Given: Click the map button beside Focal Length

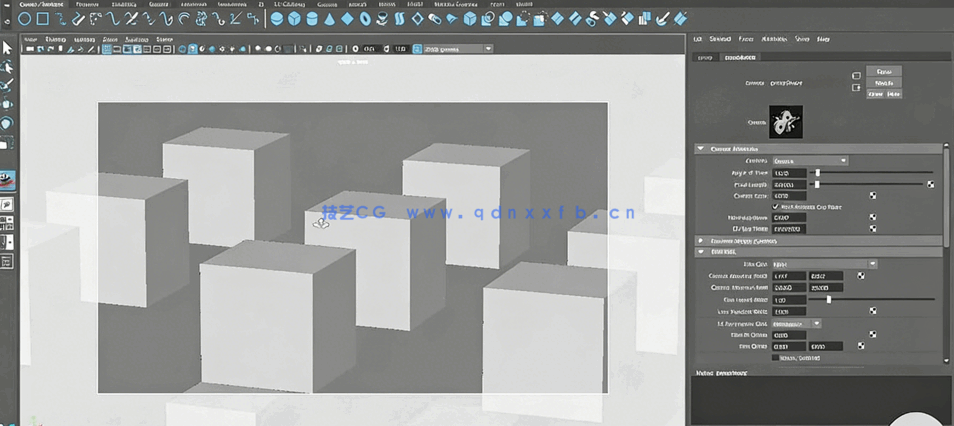Looking at the screenshot, I should click(930, 184).
